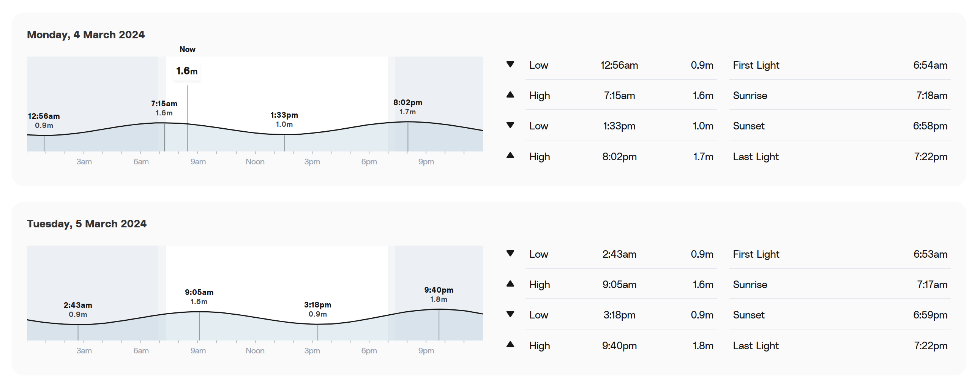Click the 2:43am low label on Tuesday's chart
Screen dimensions: 980x383
pos(77,306)
